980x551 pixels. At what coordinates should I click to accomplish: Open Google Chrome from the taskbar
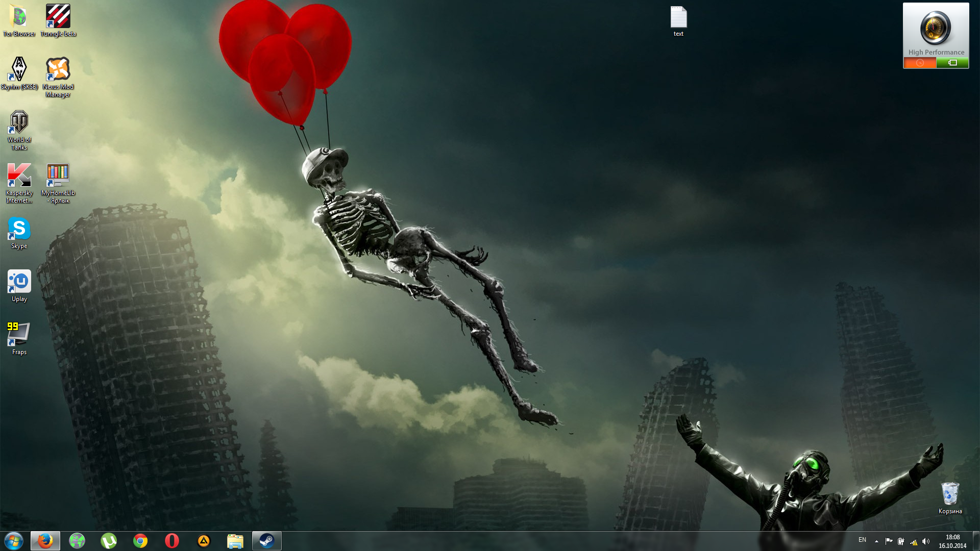(x=140, y=541)
